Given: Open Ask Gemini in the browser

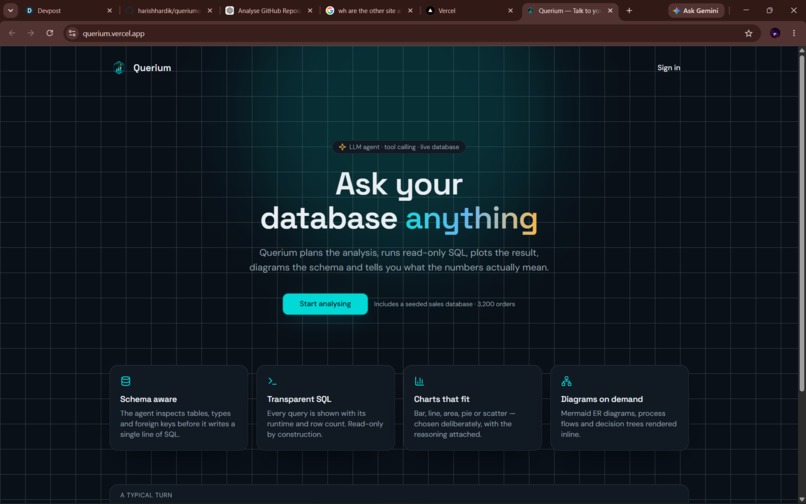Looking at the screenshot, I should (x=696, y=10).
